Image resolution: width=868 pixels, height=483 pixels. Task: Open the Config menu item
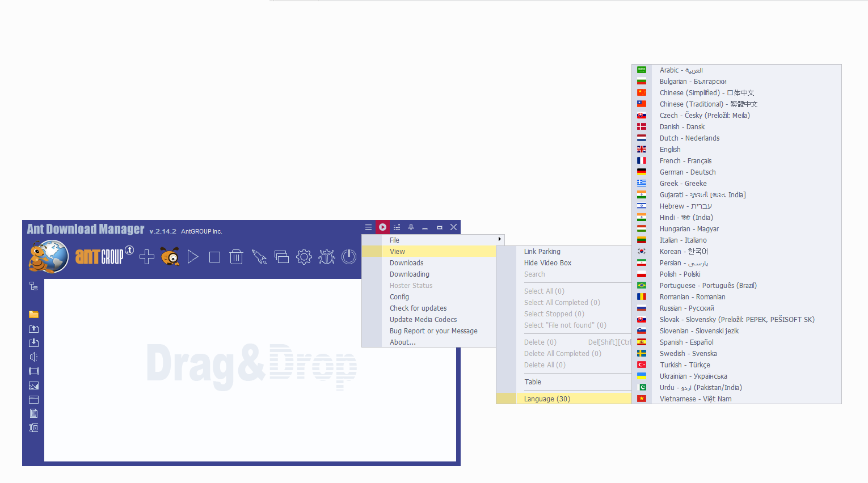point(399,296)
